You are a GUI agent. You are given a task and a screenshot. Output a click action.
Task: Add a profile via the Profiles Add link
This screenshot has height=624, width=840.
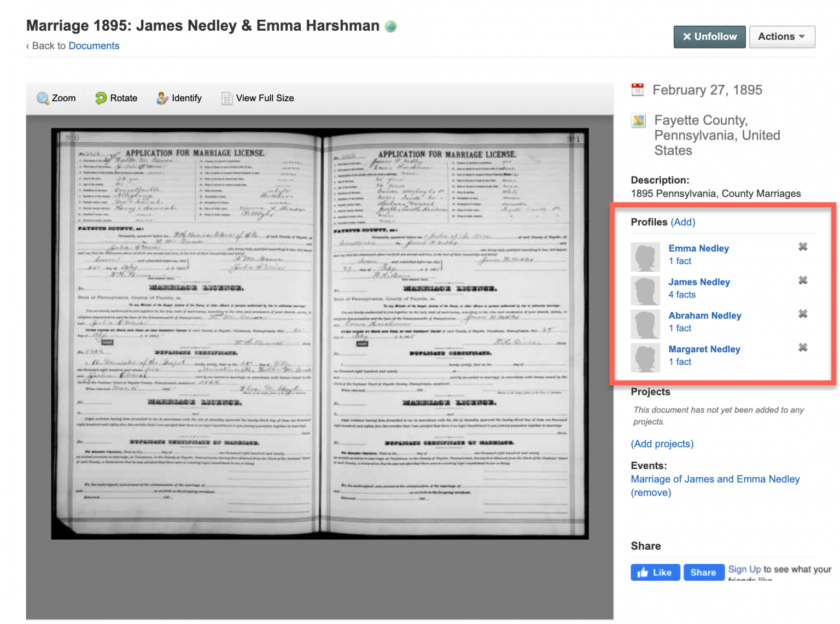click(683, 222)
